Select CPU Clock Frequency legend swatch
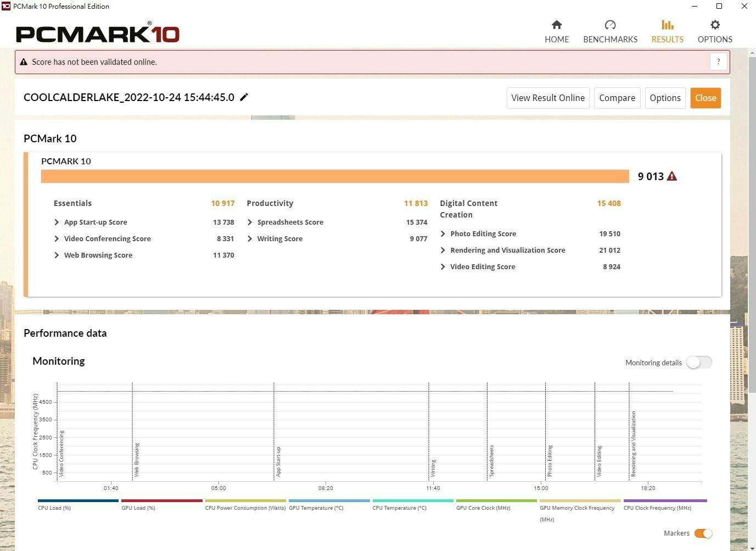Image resolution: width=756 pixels, height=551 pixels. pyautogui.click(x=665, y=501)
